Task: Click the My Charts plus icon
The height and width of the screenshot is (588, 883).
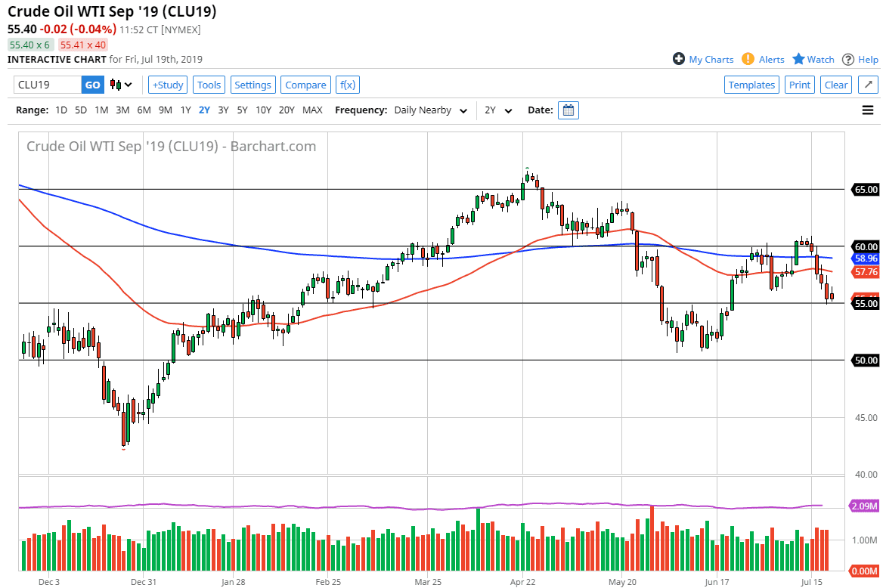Action: click(679, 59)
